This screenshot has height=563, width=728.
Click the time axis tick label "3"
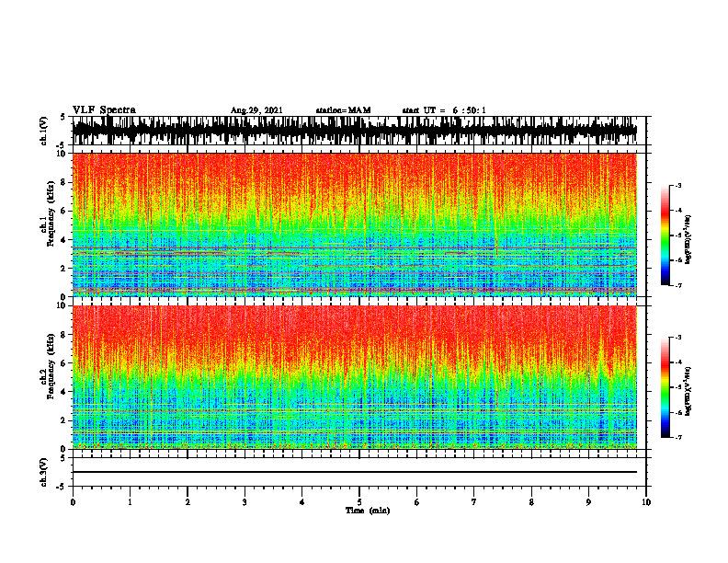coord(245,502)
